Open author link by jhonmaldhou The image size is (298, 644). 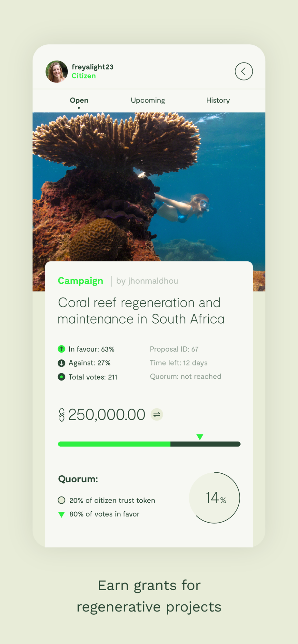click(x=147, y=281)
